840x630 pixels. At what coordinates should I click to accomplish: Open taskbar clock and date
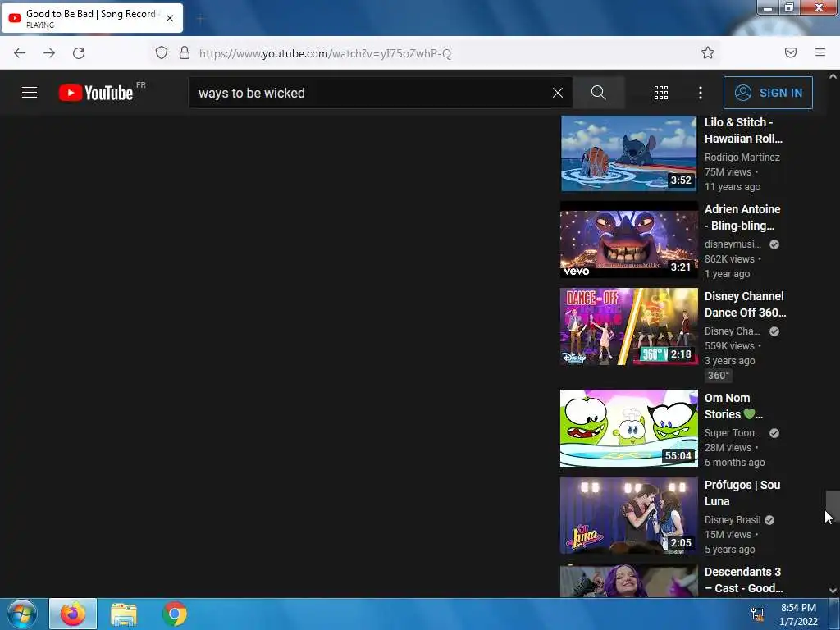coord(798,614)
